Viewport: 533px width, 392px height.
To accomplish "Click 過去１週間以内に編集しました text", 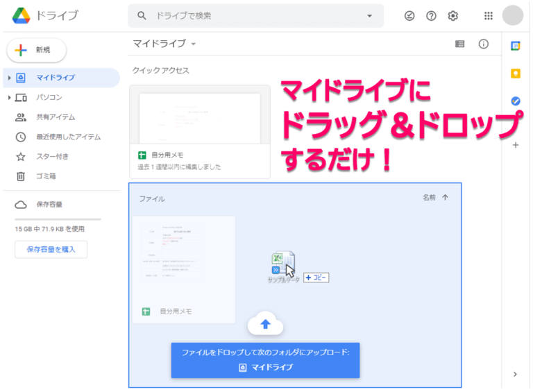I will click(179, 167).
